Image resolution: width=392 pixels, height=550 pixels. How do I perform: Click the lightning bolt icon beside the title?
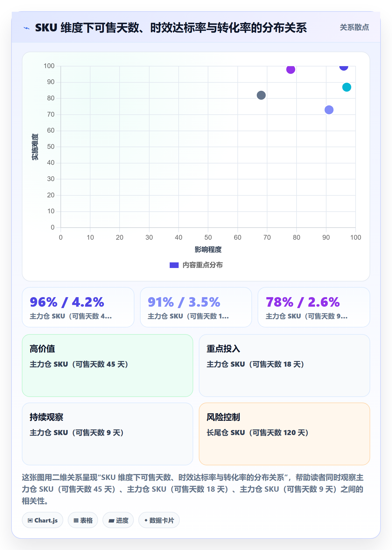click(x=27, y=28)
